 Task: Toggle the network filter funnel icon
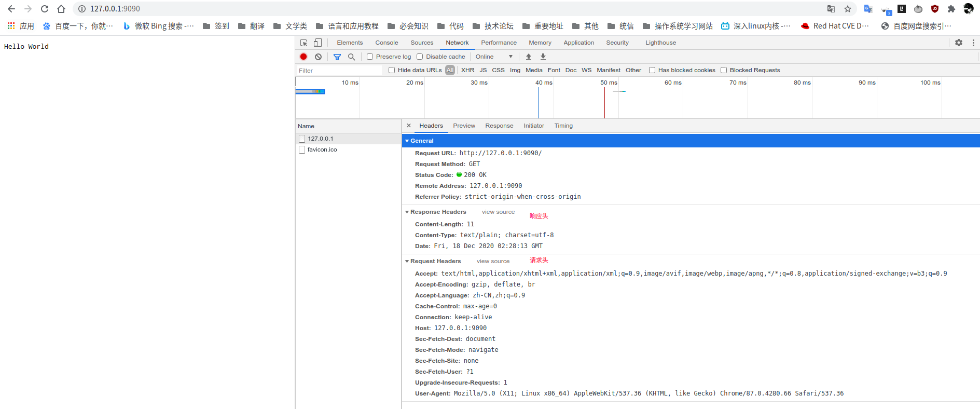click(x=337, y=57)
